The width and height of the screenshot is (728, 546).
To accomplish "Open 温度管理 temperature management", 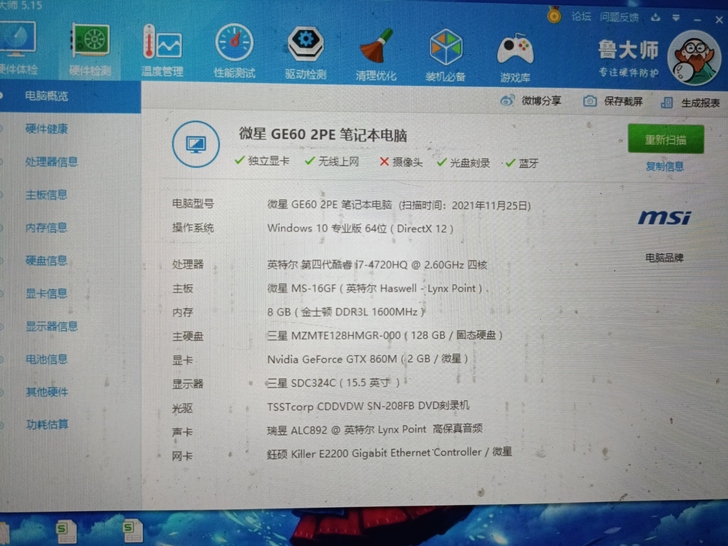I will [162, 51].
